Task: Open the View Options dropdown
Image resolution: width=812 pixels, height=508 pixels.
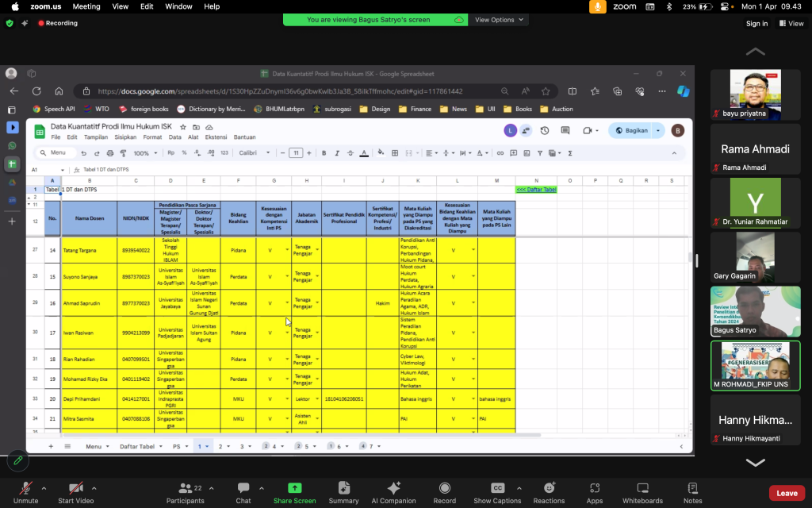Action: (499, 20)
